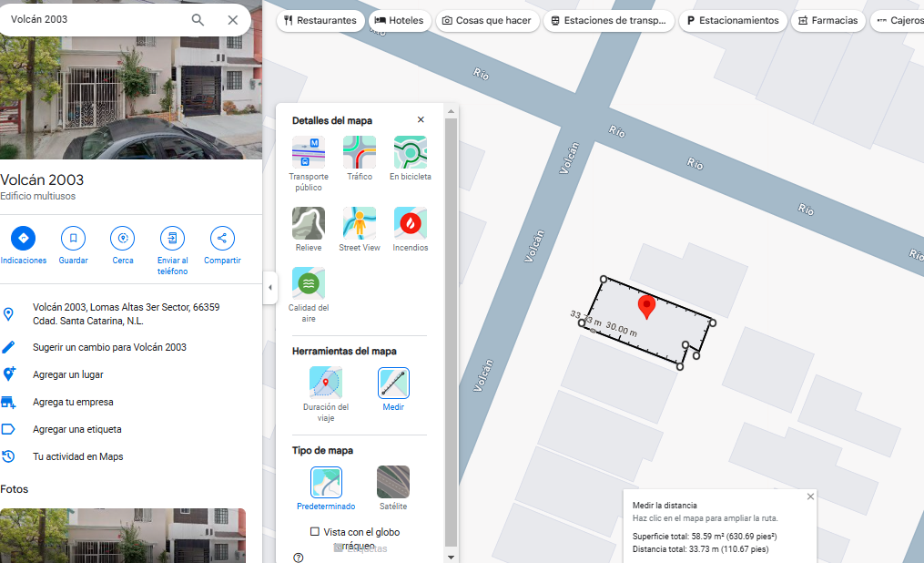Click the place title Volcán 2003

coord(42,179)
